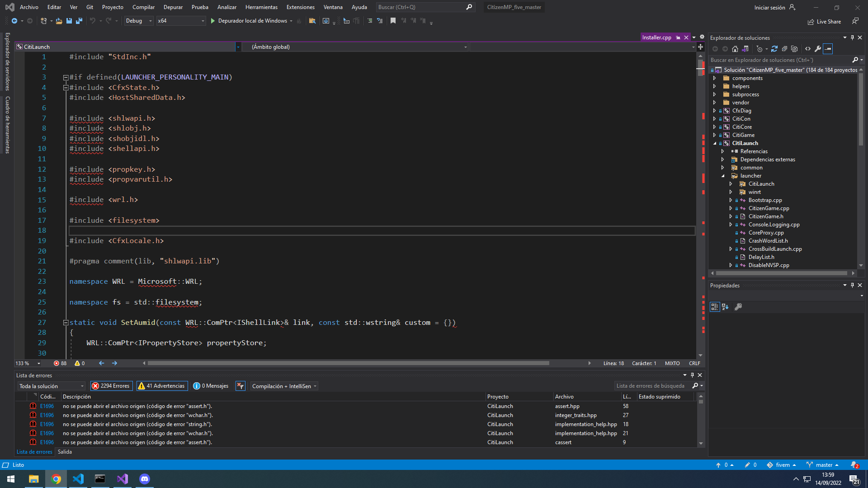Click the view code brackets icon
This screenshot has width=868, height=488.
coord(808,49)
